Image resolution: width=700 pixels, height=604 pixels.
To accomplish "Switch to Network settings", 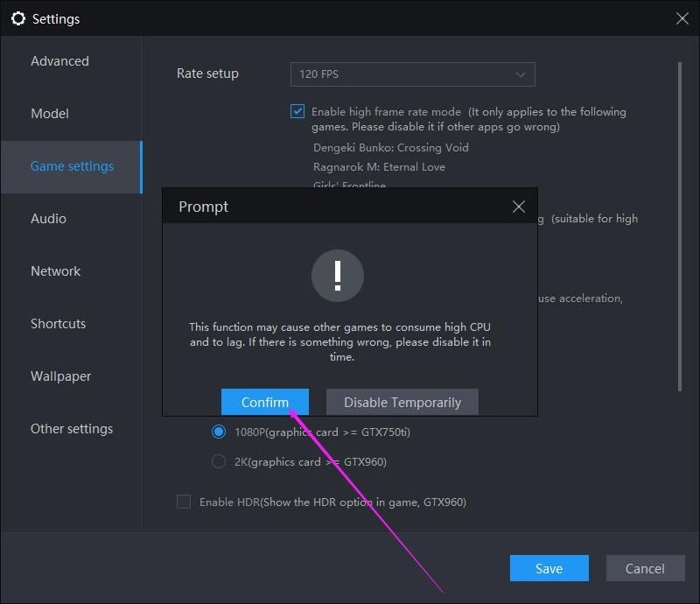I will [x=55, y=270].
